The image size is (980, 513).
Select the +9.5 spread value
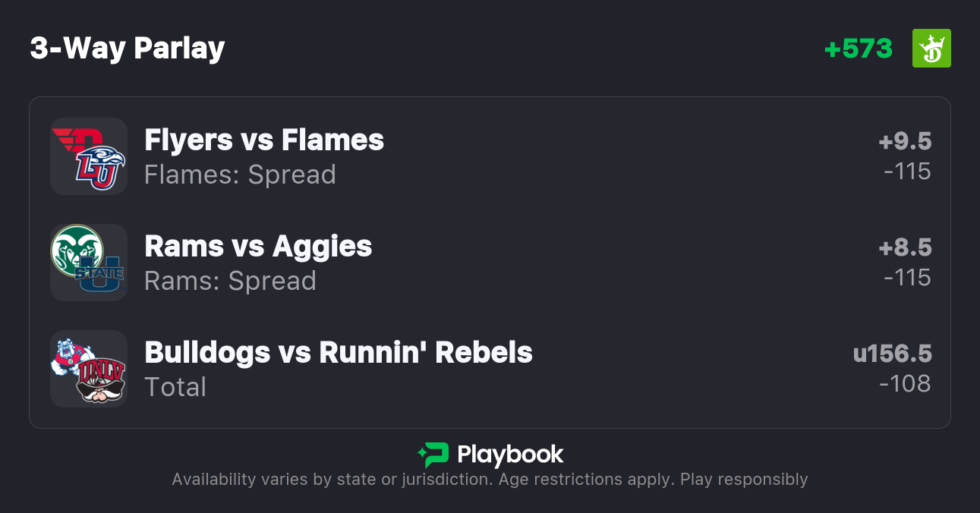tap(905, 141)
